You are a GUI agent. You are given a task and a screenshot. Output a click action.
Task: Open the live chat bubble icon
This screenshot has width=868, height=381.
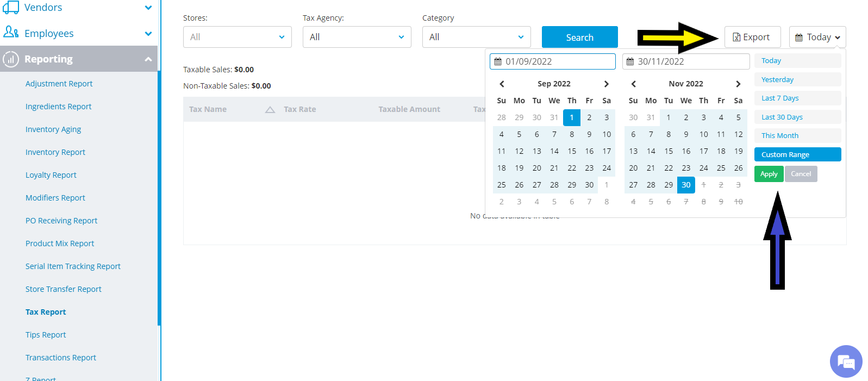tap(846, 361)
